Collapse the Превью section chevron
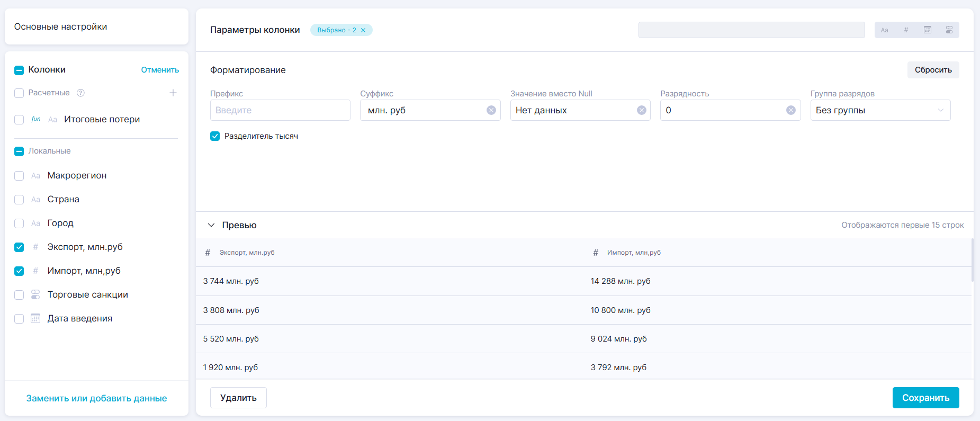This screenshot has height=421, width=980. (211, 225)
